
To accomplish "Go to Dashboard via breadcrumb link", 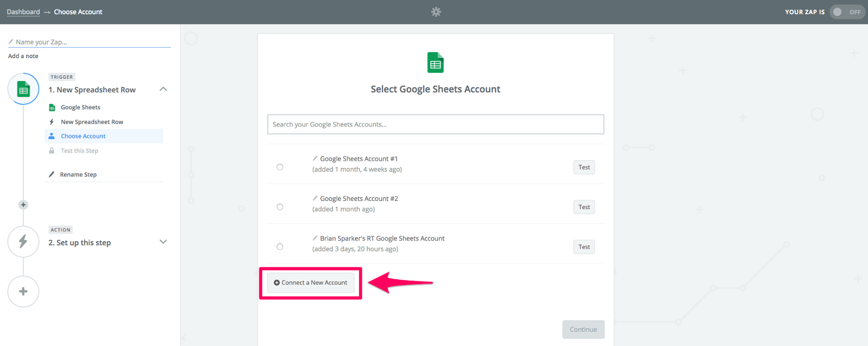I will tap(23, 12).
